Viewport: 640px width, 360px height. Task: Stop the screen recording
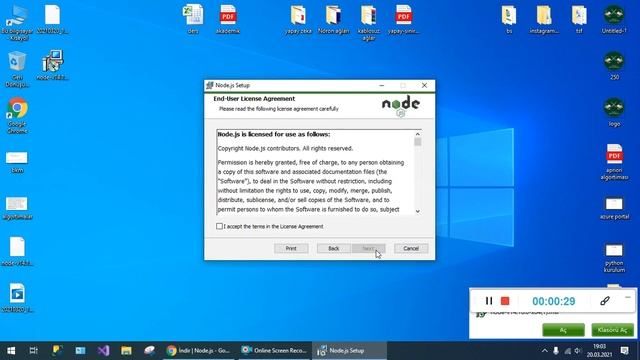click(505, 301)
